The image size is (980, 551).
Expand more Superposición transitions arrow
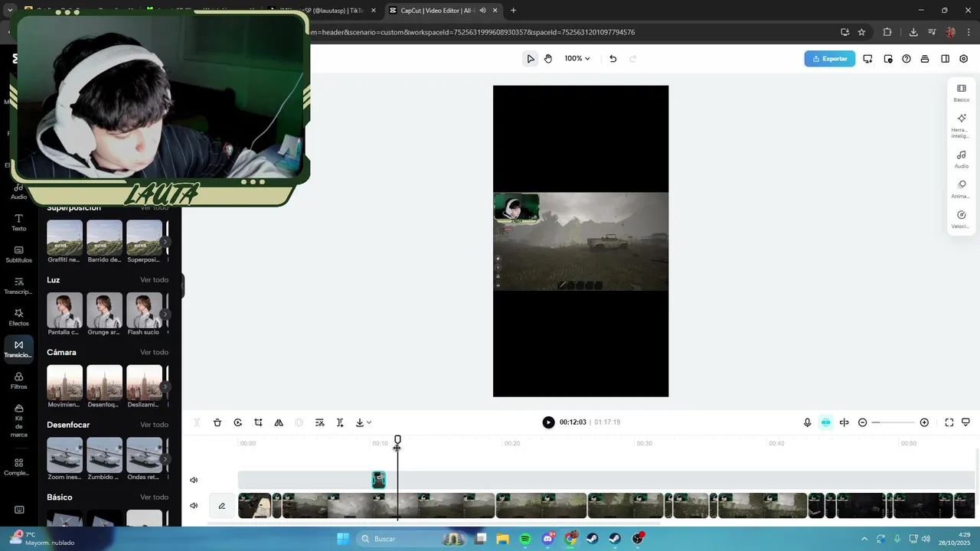(165, 242)
